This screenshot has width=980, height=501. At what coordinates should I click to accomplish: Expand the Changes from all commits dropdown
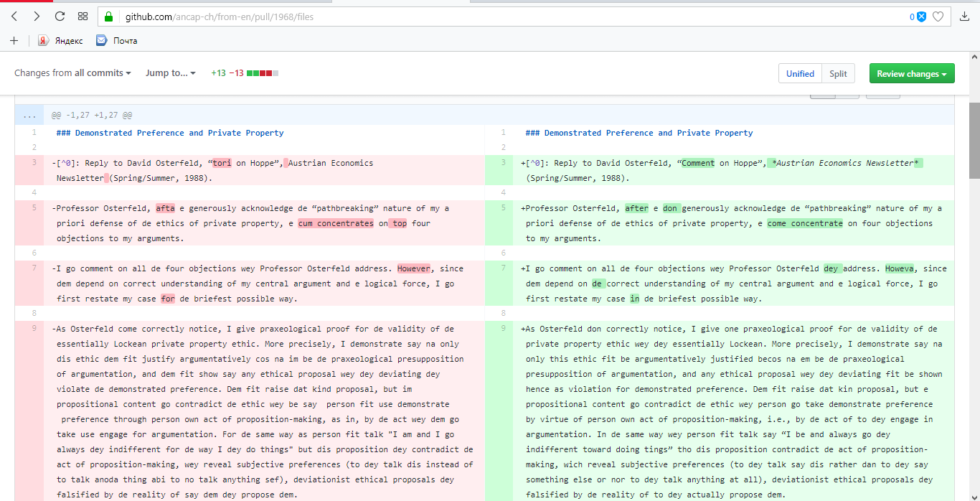pyautogui.click(x=72, y=73)
